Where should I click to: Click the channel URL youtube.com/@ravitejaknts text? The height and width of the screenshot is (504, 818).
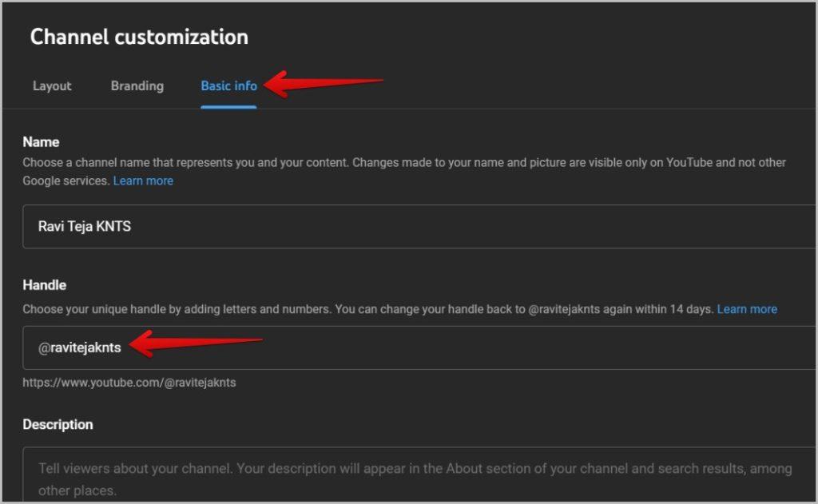(x=129, y=383)
